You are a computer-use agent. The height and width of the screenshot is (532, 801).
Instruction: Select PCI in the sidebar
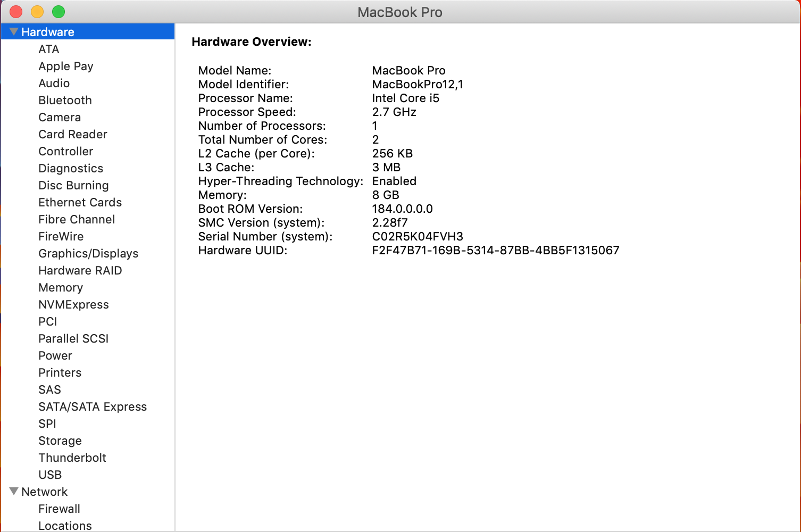[x=48, y=321]
